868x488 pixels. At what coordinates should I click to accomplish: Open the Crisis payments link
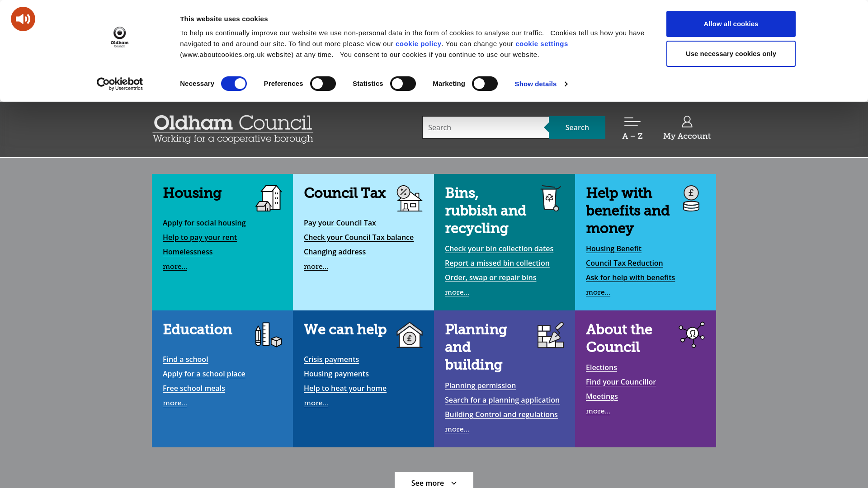331,360
